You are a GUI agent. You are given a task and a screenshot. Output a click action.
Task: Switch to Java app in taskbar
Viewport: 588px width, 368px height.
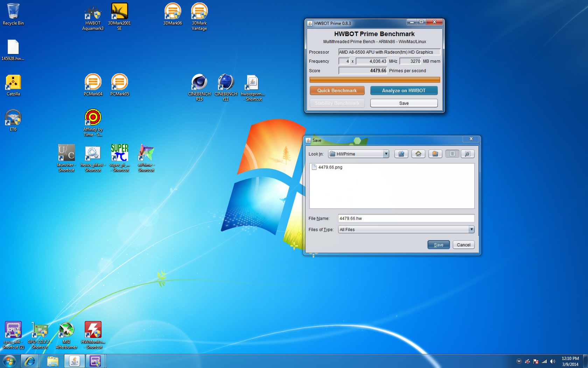[x=74, y=361]
